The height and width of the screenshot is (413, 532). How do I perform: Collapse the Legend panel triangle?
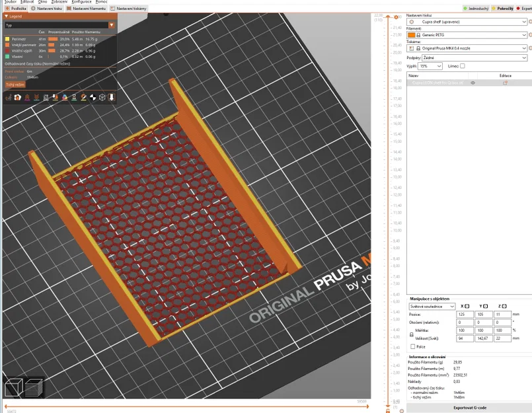[x=6, y=16]
